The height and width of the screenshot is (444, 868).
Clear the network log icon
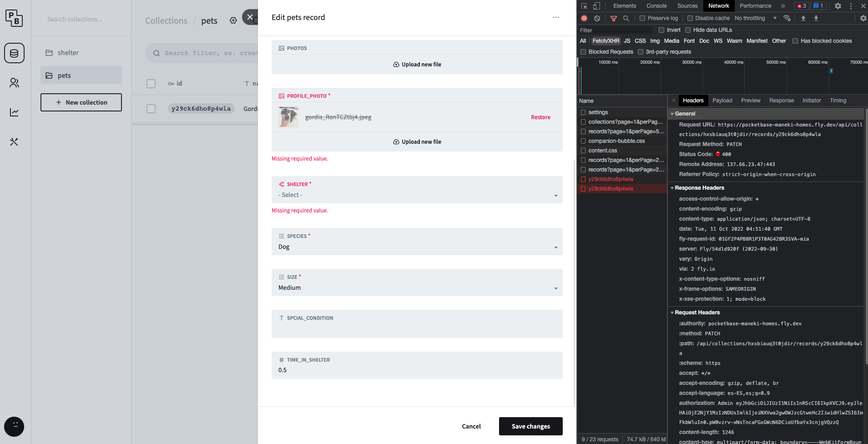pos(597,18)
